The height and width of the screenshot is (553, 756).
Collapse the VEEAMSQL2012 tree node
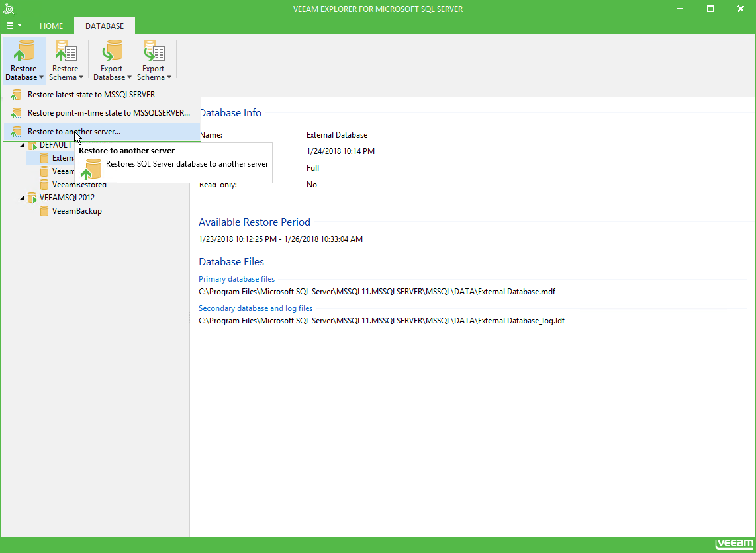[x=22, y=198]
